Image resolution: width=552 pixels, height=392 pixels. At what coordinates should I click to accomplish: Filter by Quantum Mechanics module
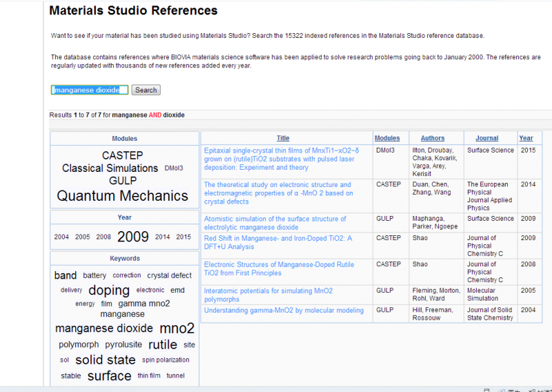point(122,196)
